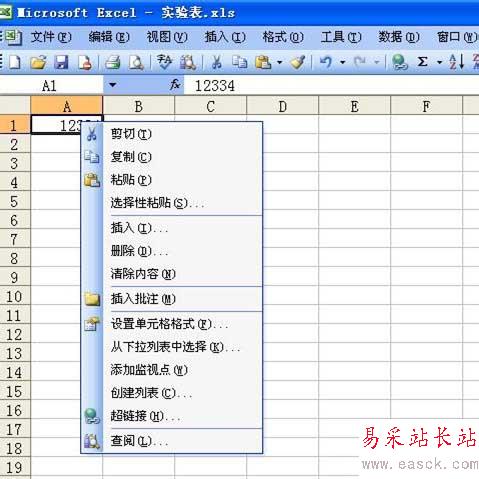479x479 pixels.
Task: Open the Redo history dropdown arrow
Action: pos(377,62)
